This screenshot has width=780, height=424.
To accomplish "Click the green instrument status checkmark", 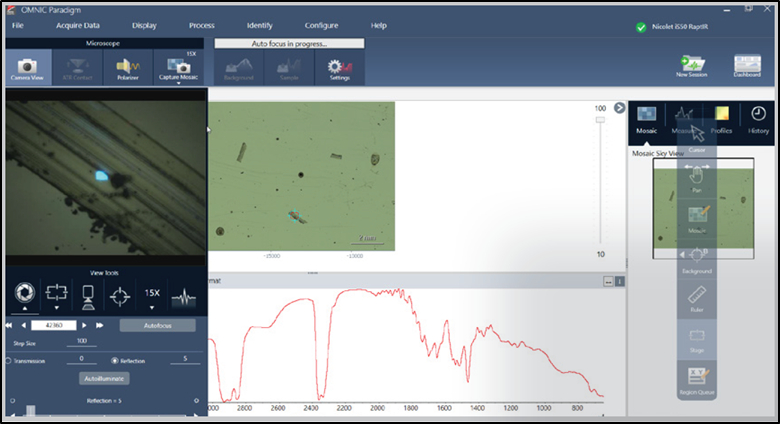I will point(641,27).
